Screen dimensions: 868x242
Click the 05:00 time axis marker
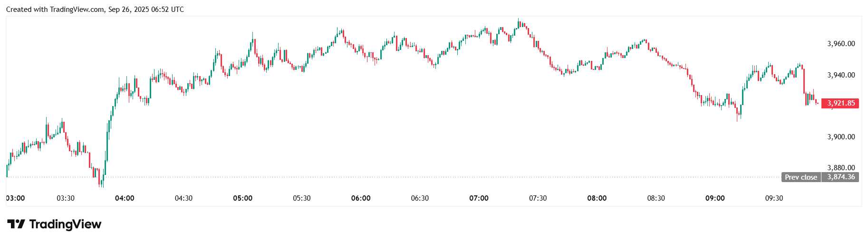pyautogui.click(x=242, y=198)
